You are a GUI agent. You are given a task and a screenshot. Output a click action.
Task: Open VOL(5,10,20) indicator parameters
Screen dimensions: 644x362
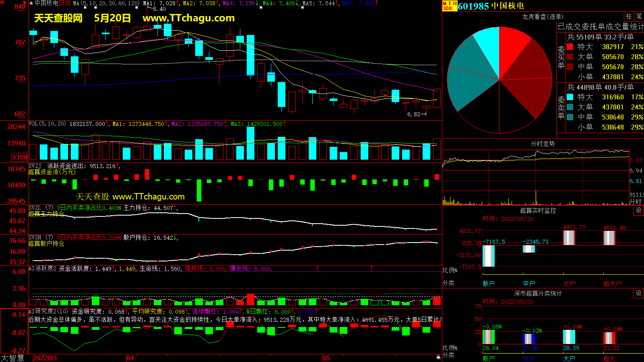[x=47, y=124]
